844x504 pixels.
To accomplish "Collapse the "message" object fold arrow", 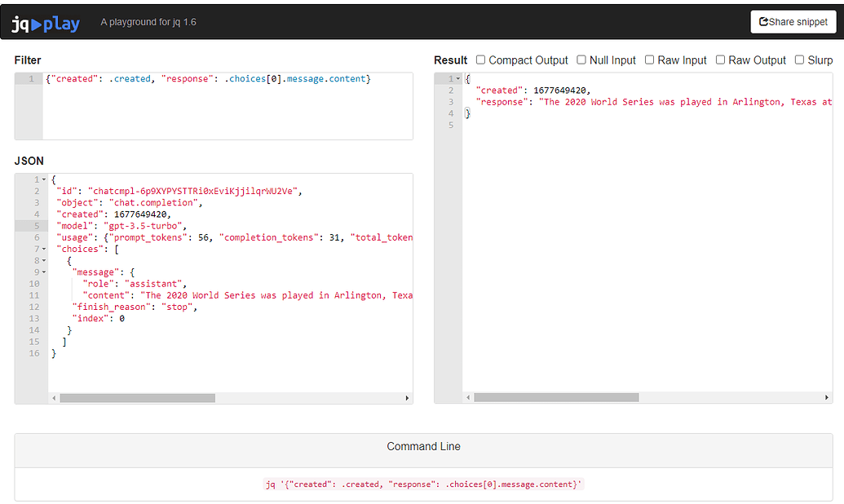I will 44,272.
